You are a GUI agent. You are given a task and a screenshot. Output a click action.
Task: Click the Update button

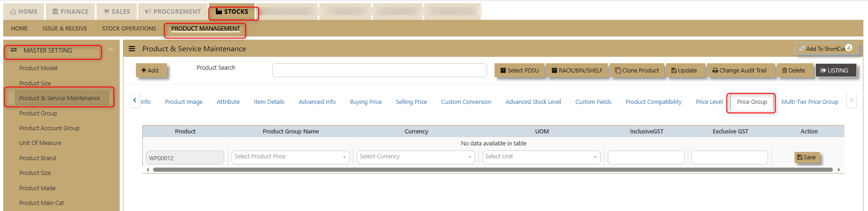point(684,70)
